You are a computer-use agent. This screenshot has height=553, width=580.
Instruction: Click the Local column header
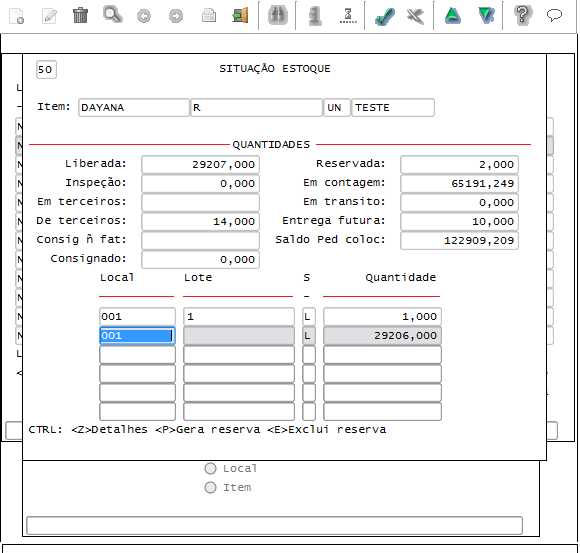click(x=117, y=277)
